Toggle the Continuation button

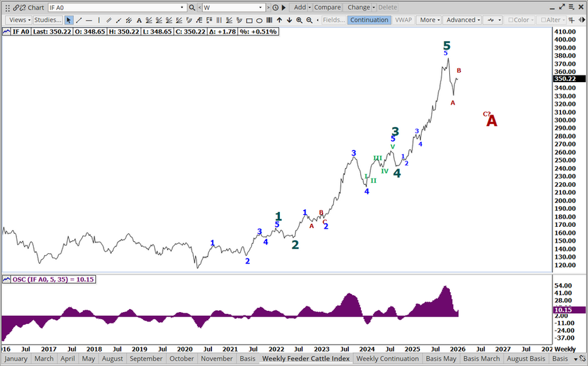pyautogui.click(x=369, y=20)
